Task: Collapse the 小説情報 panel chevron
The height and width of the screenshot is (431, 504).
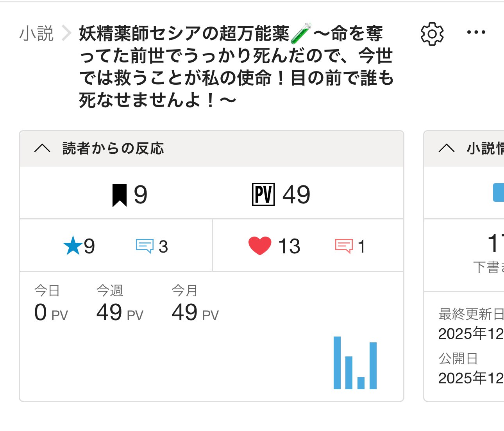Action: click(x=447, y=148)
